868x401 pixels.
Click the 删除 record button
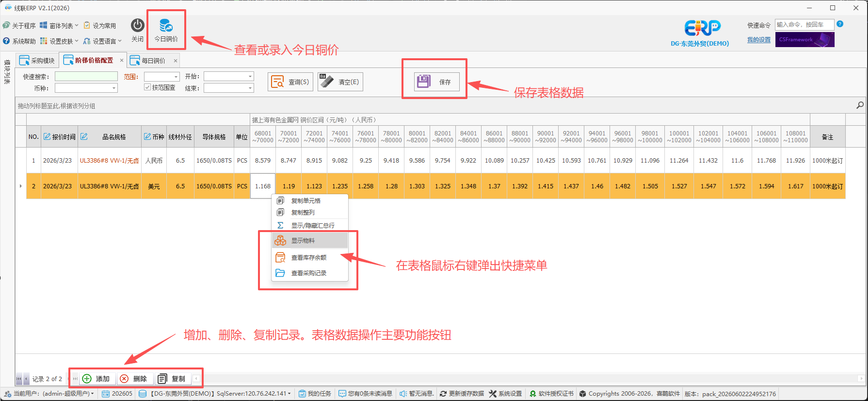click(x=134, y=379)
